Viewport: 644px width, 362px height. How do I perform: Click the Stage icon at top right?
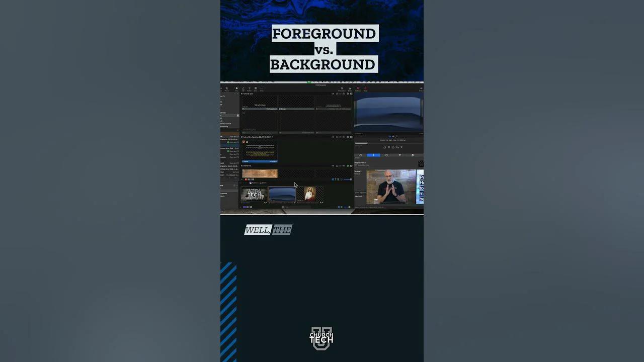pos(365,88)
